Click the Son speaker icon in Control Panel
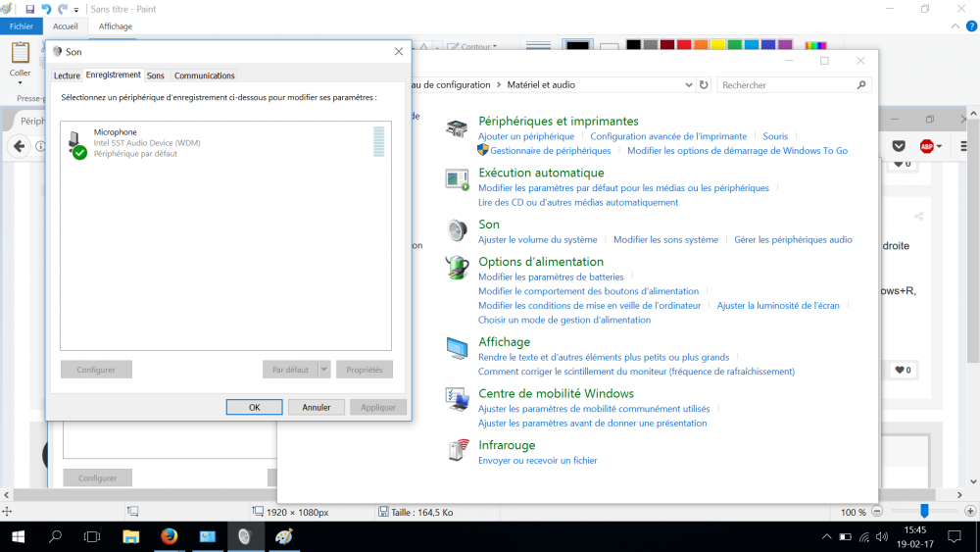The width and height of the screenshot is (980, 552). tap(457, 230)
